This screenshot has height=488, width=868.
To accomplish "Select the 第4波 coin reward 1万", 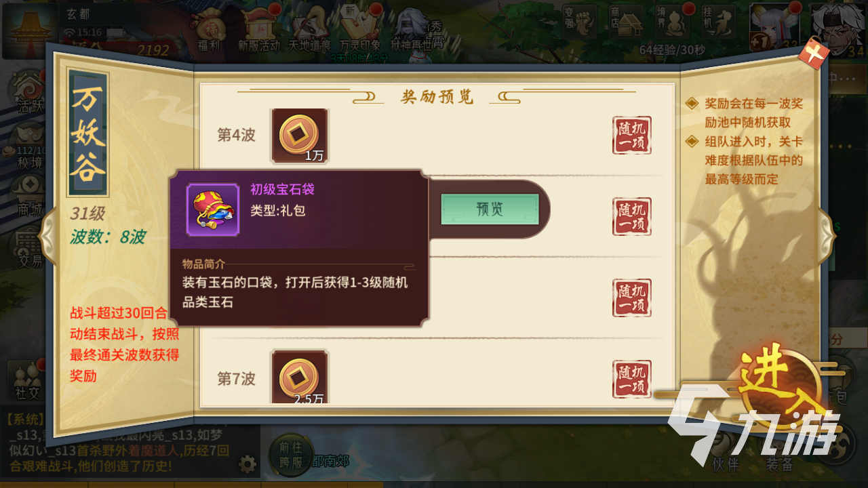I will tap(300, 136).
